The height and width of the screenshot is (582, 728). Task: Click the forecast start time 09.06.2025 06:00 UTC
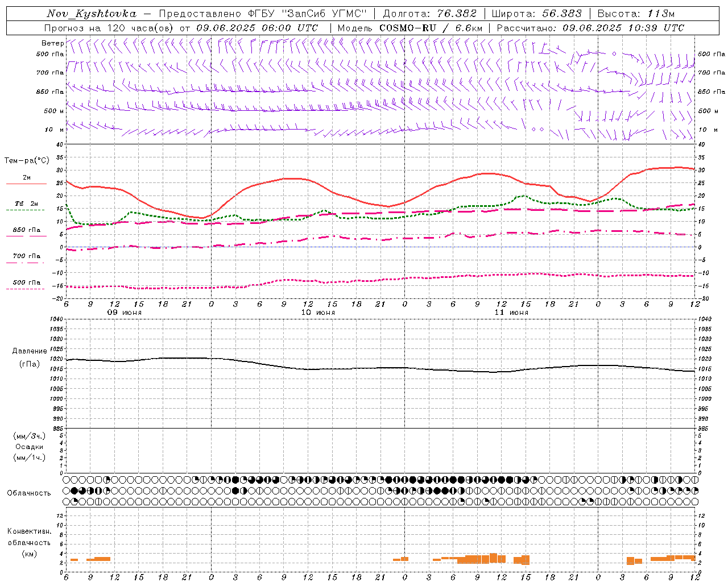257,28
